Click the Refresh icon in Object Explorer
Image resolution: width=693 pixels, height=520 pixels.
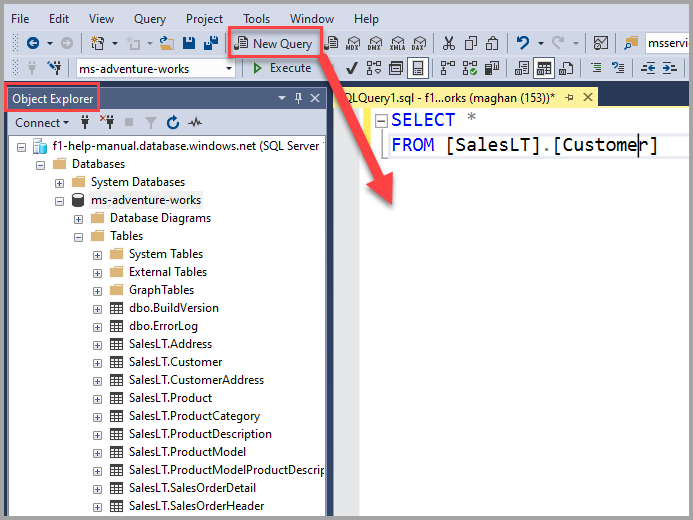point(173,122)
